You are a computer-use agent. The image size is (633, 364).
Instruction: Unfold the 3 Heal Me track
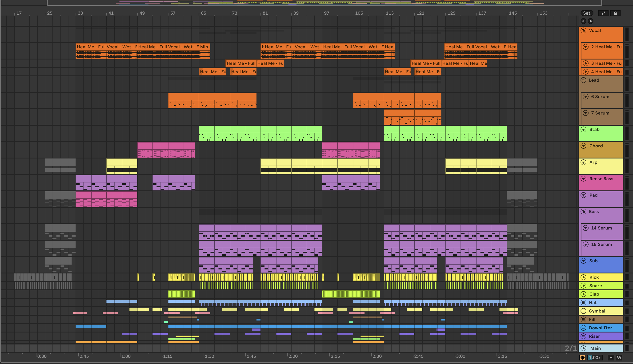[x=586, y=63]
